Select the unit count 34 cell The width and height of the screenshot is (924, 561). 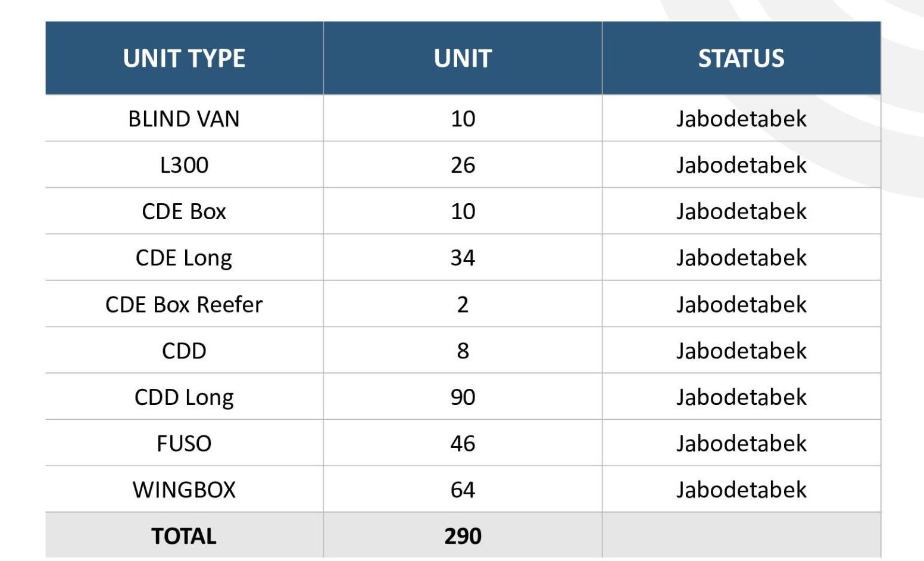pyautogui.click(x=463, y=258)
